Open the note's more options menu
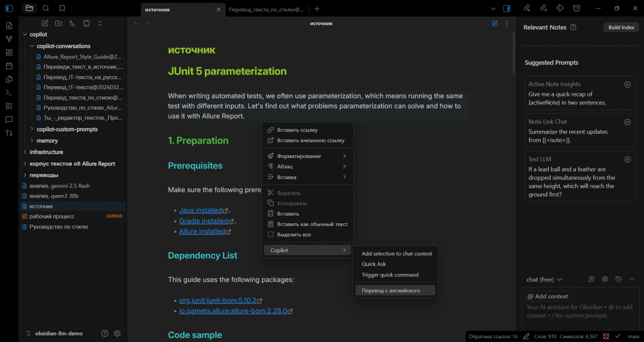The width and height of the screenshot is (644, 342). point(507,24)
